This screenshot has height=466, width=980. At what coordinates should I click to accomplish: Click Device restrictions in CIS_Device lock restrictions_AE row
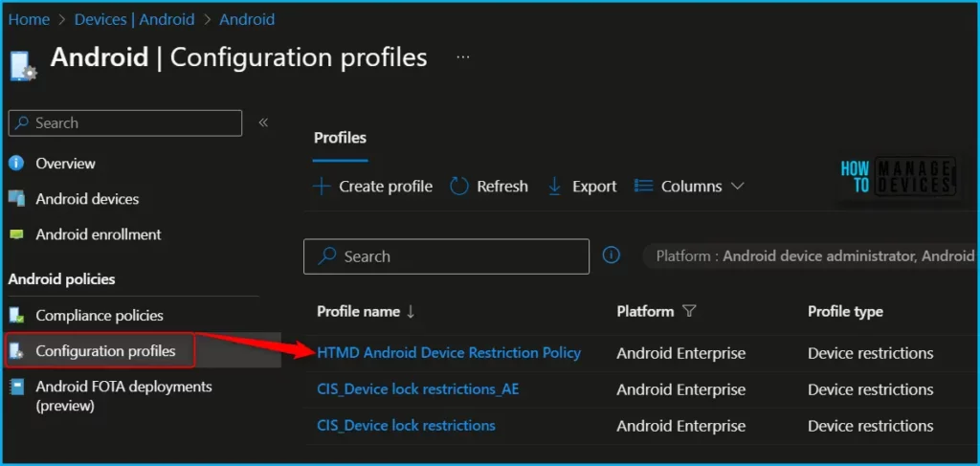pyautogui.click(x=870, y=389)
